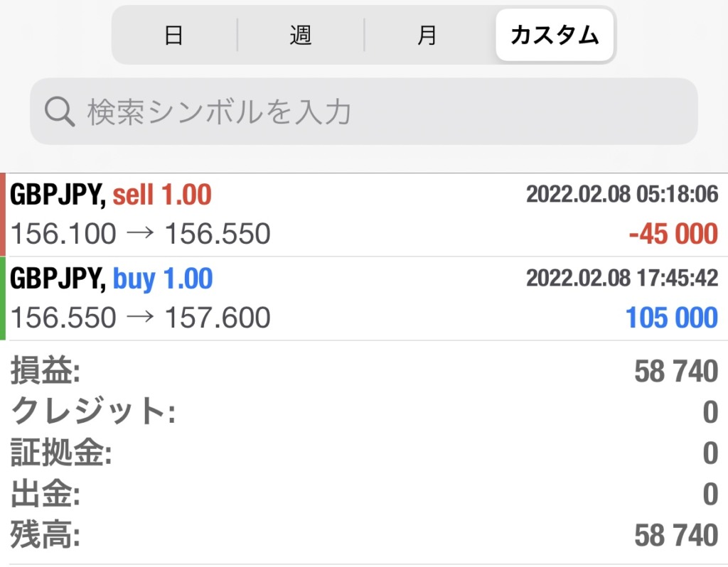Viewport: 728px width, 567px height.
Task: Focus the 検索シンボルを入力 search field
Action: (x=364, y=112)
